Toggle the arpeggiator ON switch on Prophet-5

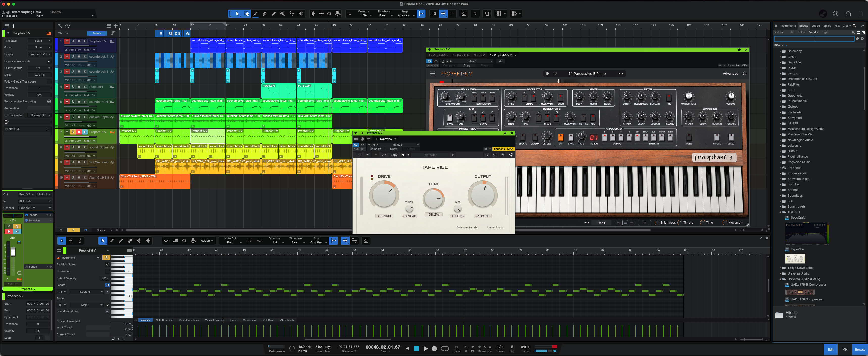point(561,138)
